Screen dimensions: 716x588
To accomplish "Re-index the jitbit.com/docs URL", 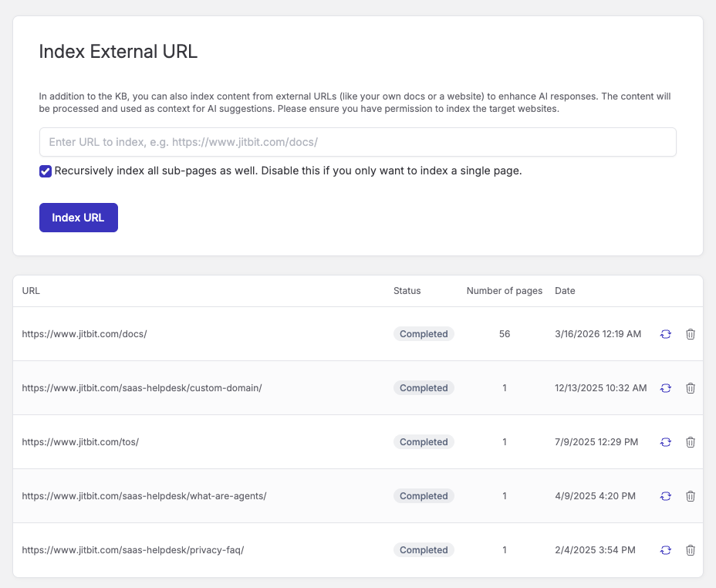I will 665,334.
